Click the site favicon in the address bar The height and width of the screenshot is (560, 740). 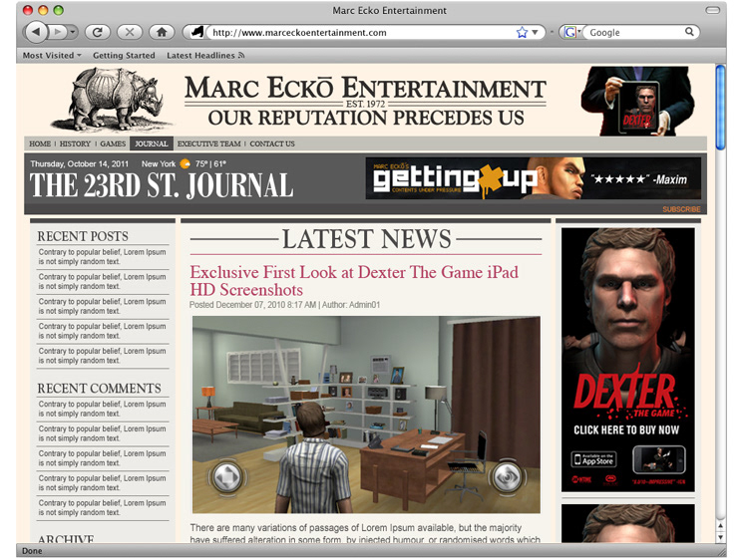point(196,32)
